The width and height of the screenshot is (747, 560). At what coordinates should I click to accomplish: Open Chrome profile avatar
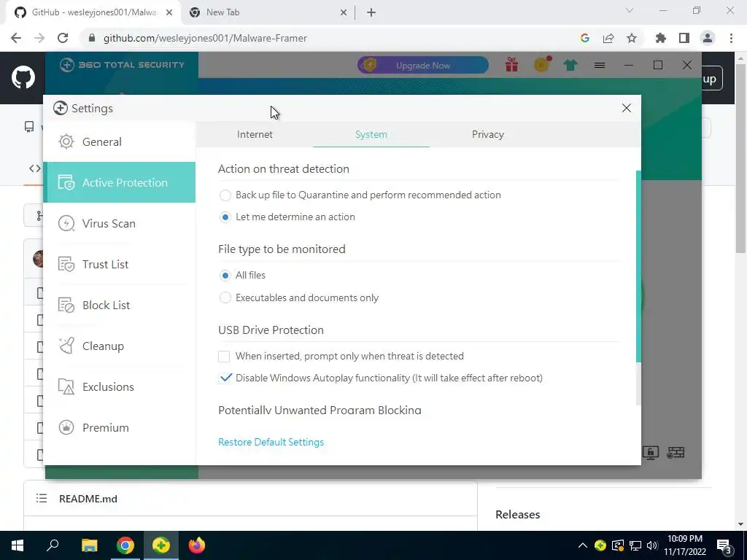(708, 38)
